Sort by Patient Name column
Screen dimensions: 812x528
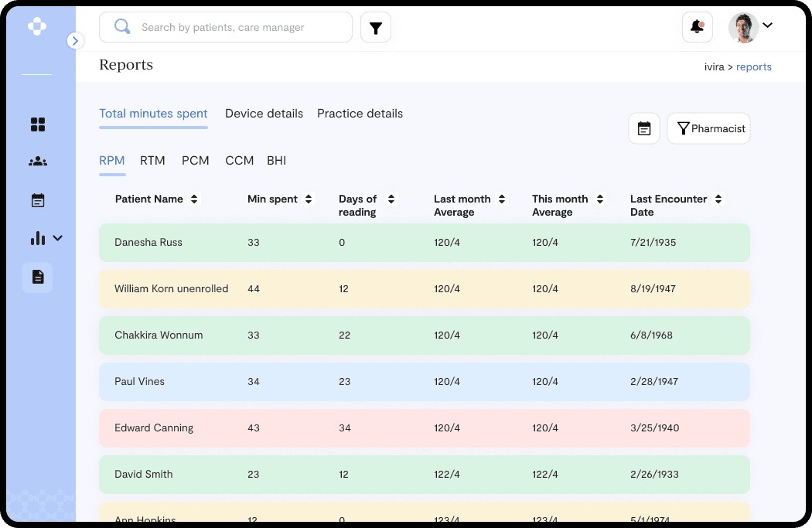coord(194,199)
